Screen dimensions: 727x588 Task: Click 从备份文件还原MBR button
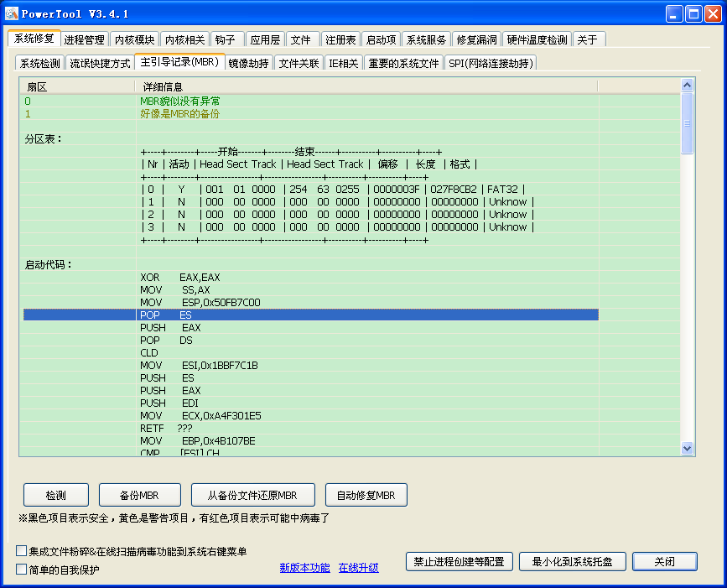[x=253, y=495]
